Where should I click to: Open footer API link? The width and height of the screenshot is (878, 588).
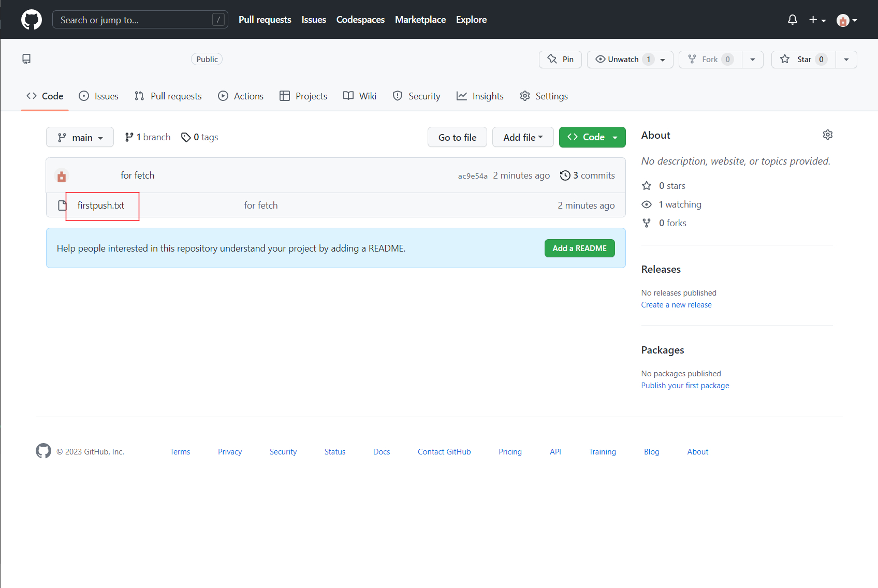tap(555, 452)
